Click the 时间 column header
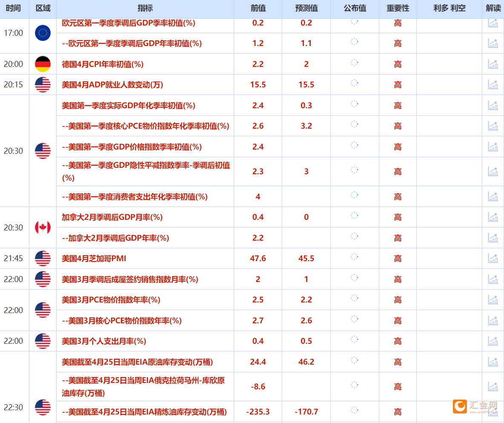This screenshot has width=504, height=423. [x=13, y=8]
